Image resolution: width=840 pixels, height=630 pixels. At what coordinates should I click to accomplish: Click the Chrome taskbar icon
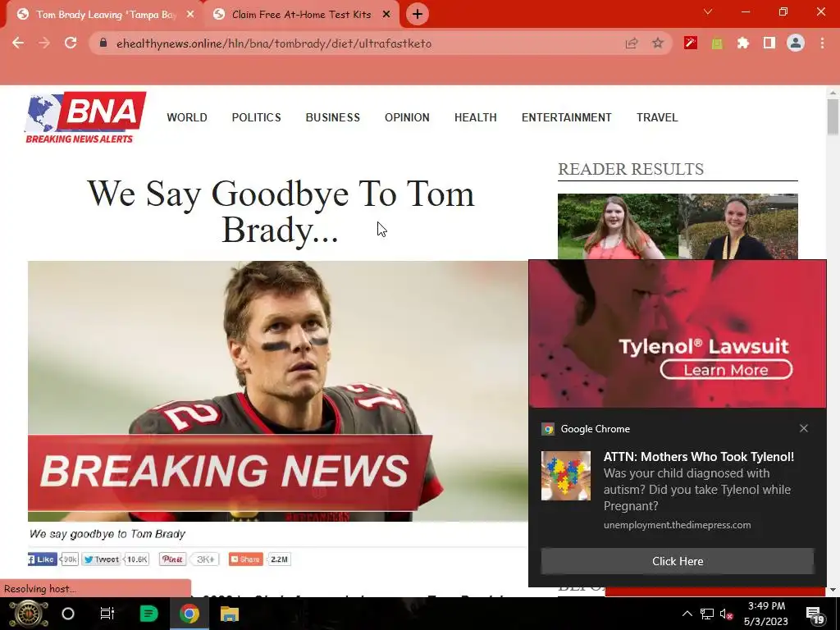click(189, 614)
